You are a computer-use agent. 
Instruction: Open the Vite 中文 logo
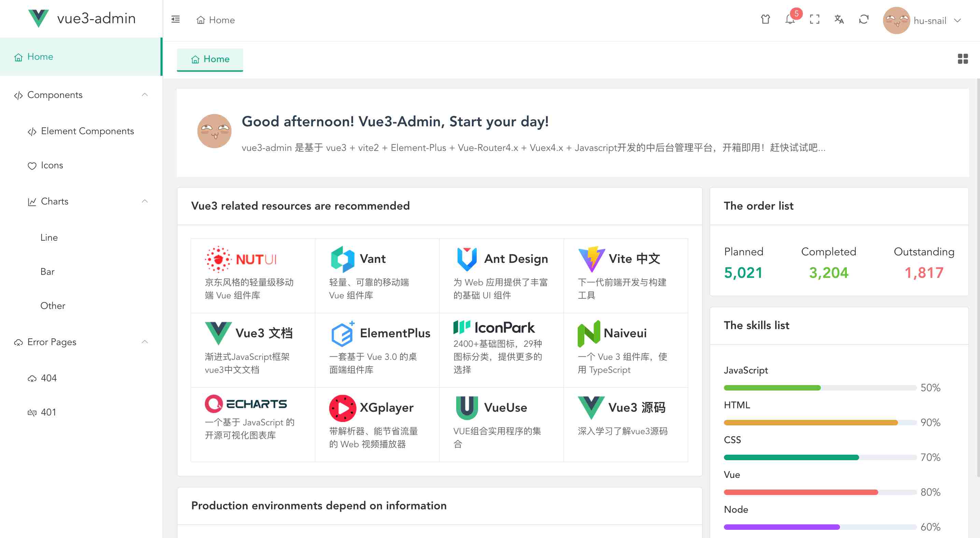(x=591, y=259)
